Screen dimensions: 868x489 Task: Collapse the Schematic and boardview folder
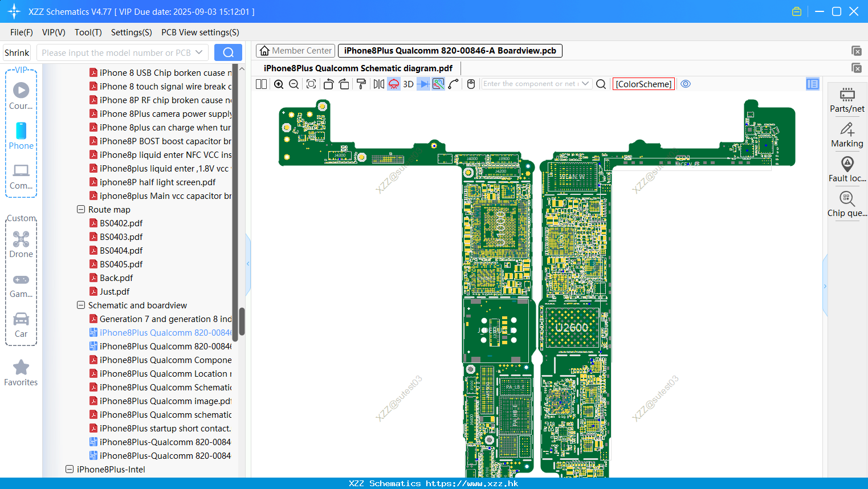click(81, 305)
